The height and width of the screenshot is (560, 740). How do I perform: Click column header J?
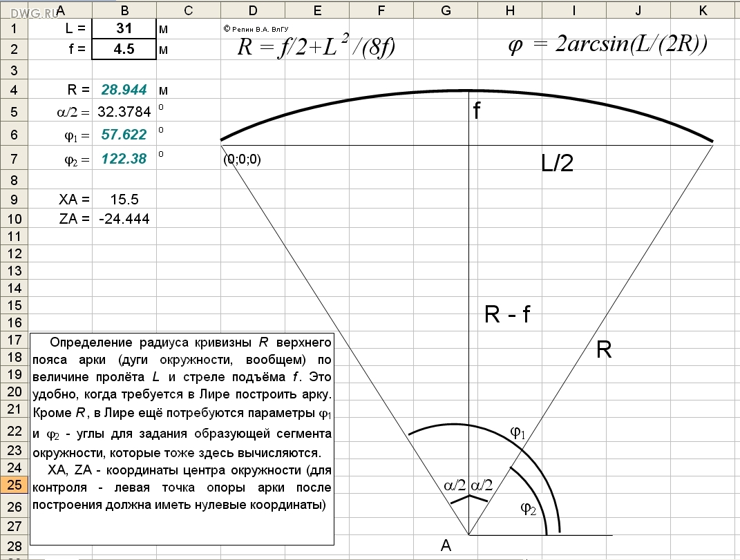coord(638,10)
